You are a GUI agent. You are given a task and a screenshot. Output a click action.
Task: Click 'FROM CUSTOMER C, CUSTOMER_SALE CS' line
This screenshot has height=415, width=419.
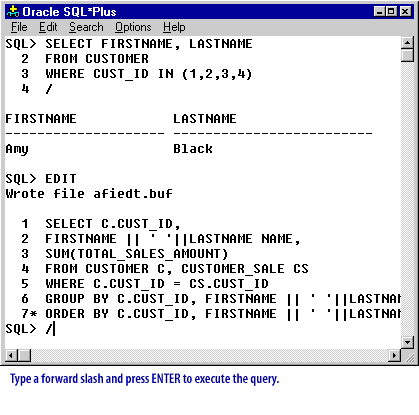click(177, 269)
